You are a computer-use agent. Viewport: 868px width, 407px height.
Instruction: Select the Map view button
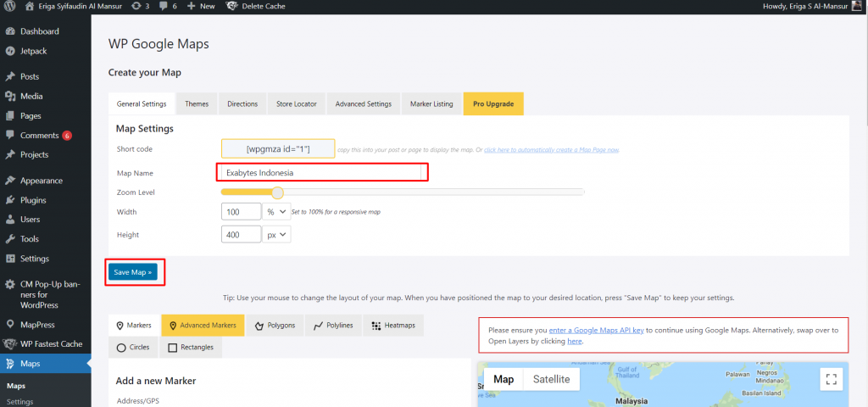504,379
